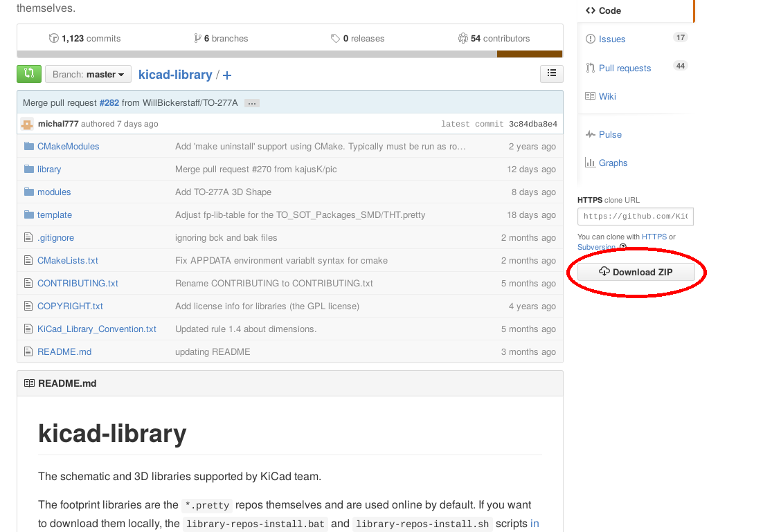Image resolution: width=781 pixels, height=532 pixels.
Task: Click the folder icon beside CMakeModules
Action: click(29, 146)
